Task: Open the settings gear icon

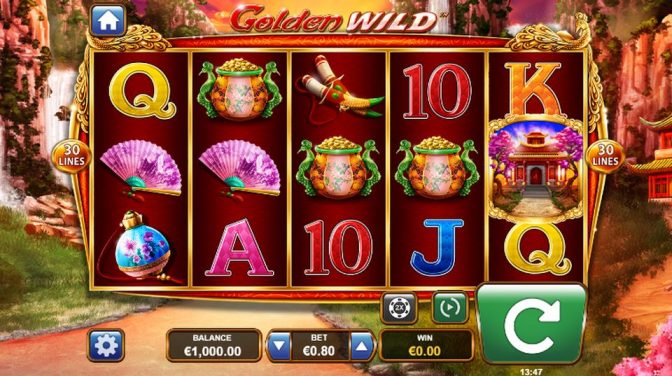Action: [x=106, y=346]
